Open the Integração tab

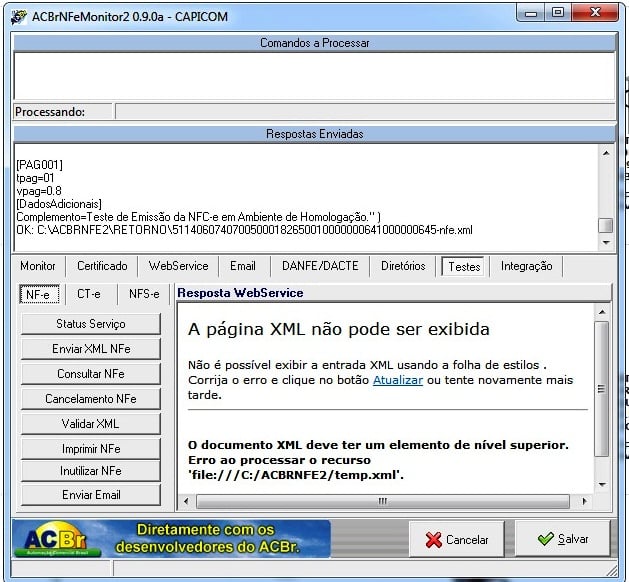click(527, 266)
